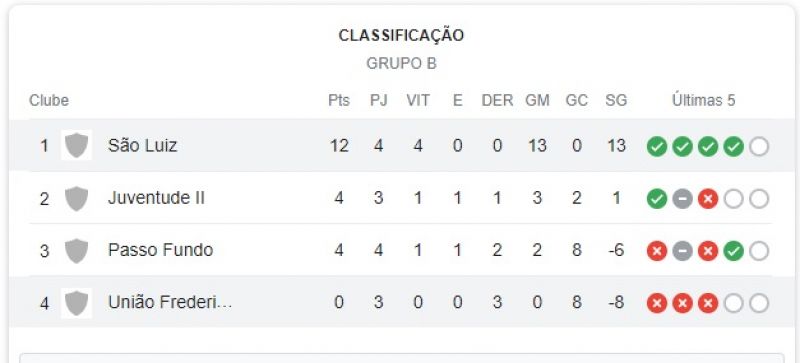Click Juventude II red loss icon

tap(708, 199)
